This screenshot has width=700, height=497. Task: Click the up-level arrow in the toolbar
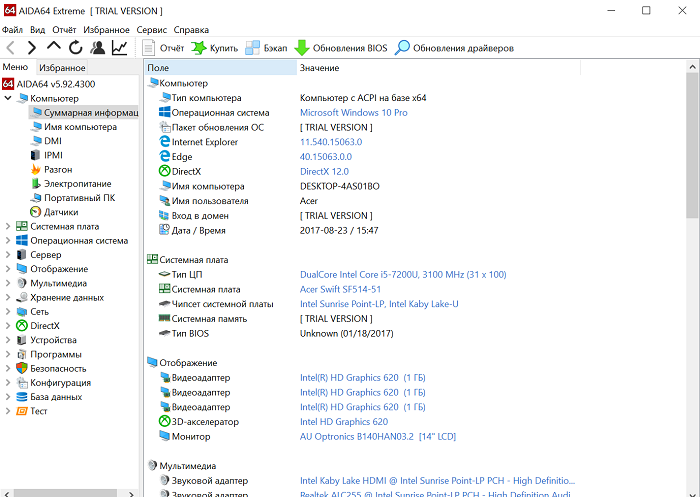point(54,46)
